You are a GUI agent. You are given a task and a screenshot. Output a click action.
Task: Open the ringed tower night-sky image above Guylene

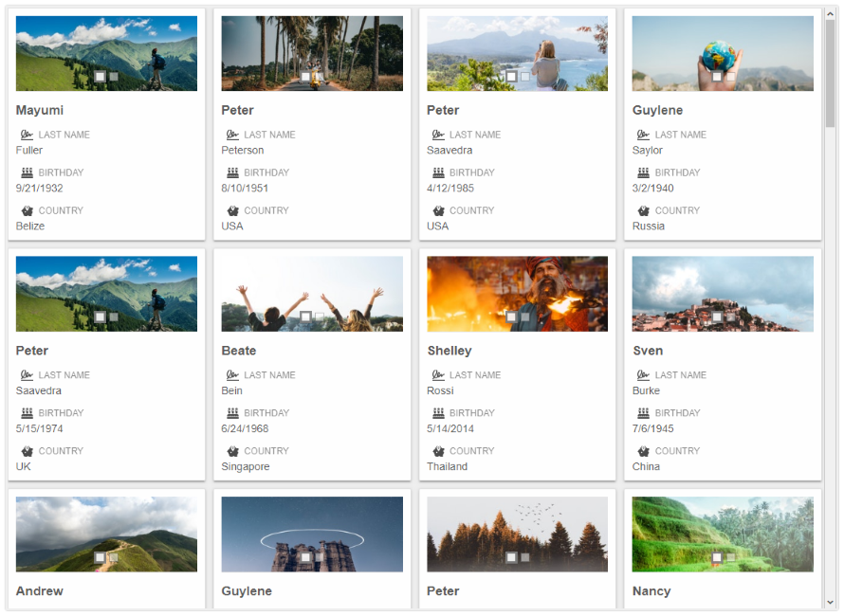tap(312, 534)
